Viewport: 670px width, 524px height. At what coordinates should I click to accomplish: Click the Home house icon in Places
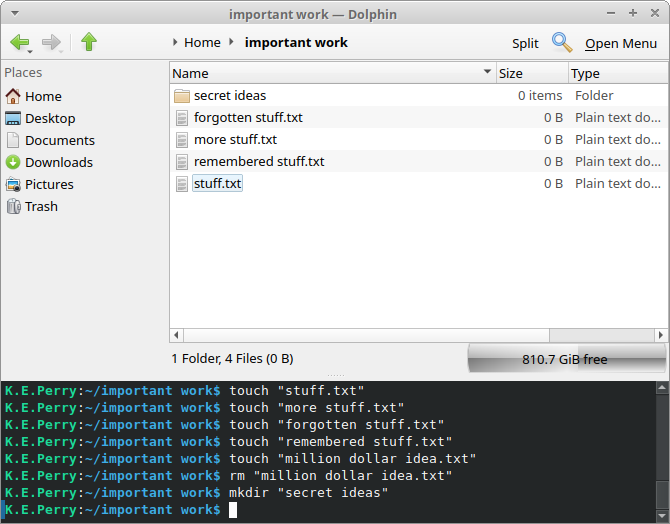(x=13, y=96)
